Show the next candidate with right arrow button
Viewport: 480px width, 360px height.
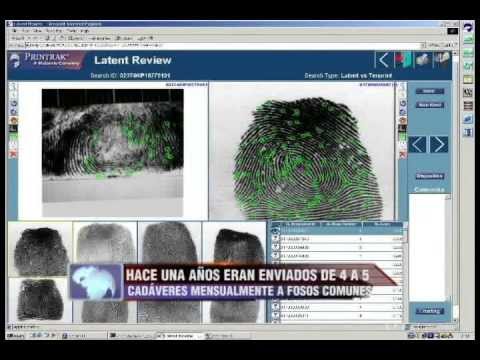coord(439,144)
